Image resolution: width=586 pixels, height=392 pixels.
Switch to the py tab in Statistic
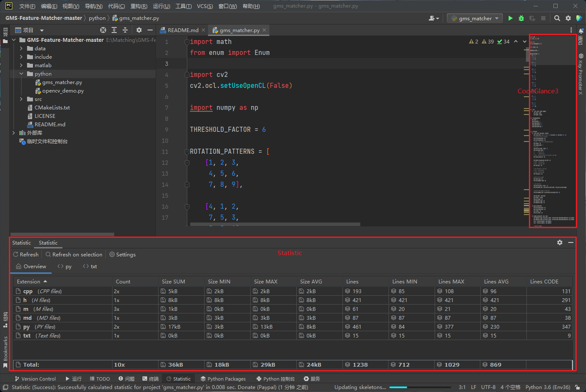tap(65, 267)
